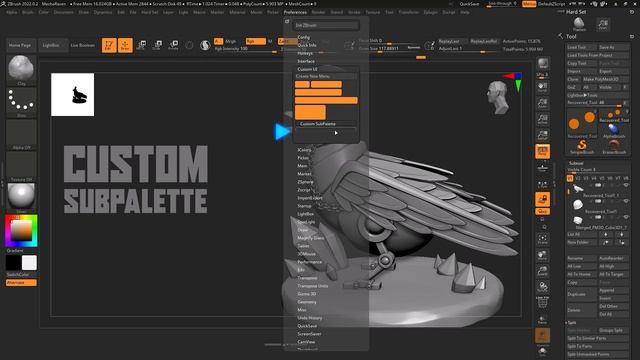The height and width of the screenshot is (360, 640).
Task: Click Load Tool button
Action: [x=581, y=47]
